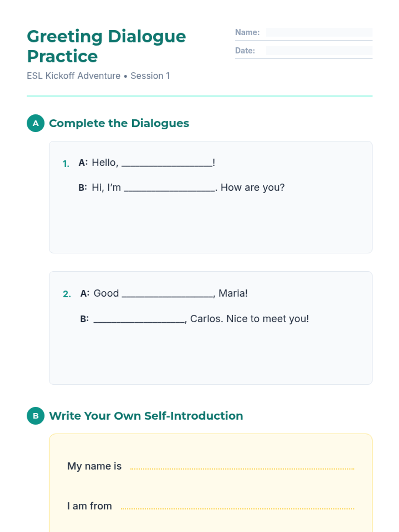This screenshot has width=399, height=532.
Task: Click dialogue number 2
Action: pos(67,294)
